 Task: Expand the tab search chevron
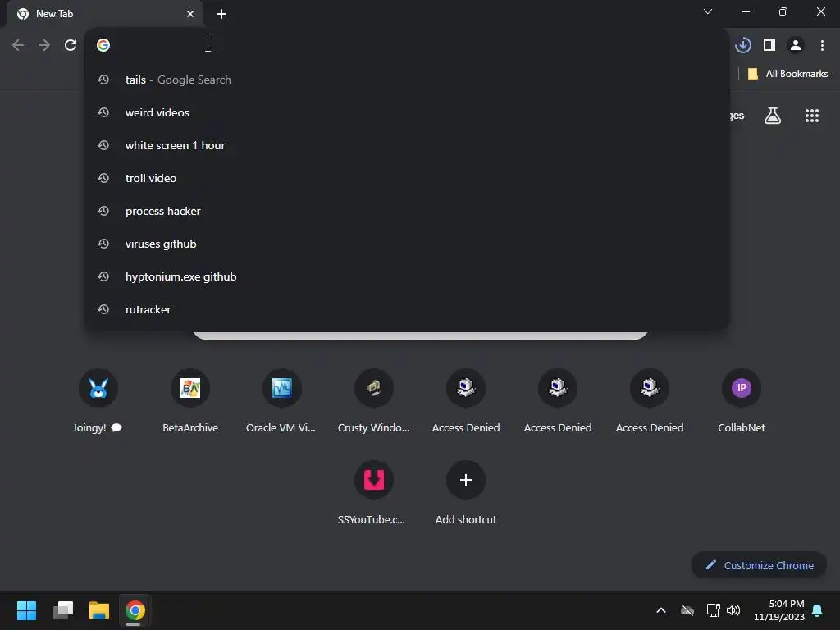pos(708,11)
